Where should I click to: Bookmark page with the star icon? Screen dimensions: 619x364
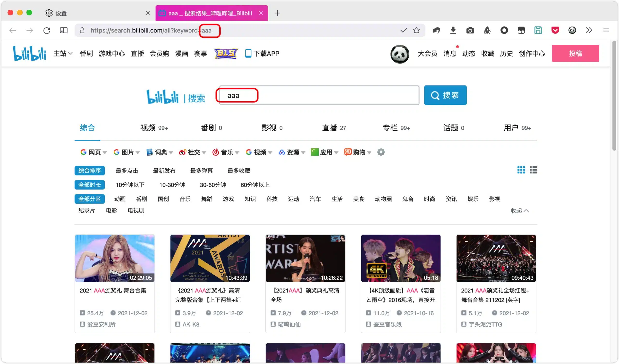pos(416,30)
